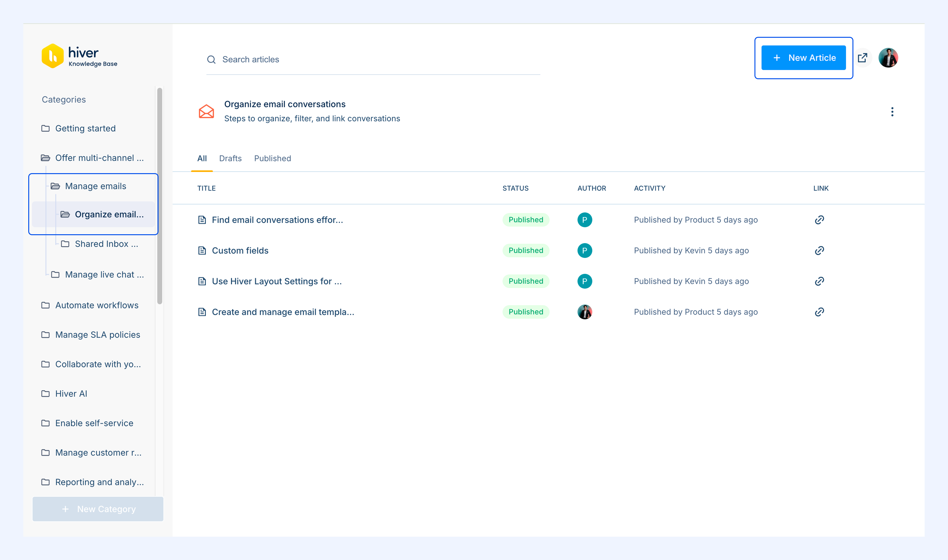The image size is (948, 560).
Task: Click Published status on Find email conversations row
Action: 526,220
